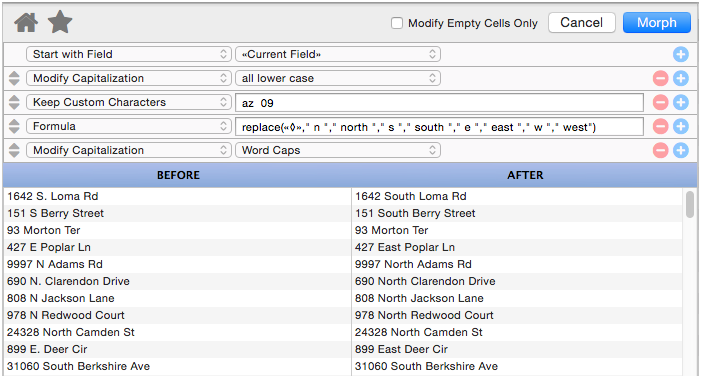
Task: Open the Start with Field dropdown
Action: (129, 55)
